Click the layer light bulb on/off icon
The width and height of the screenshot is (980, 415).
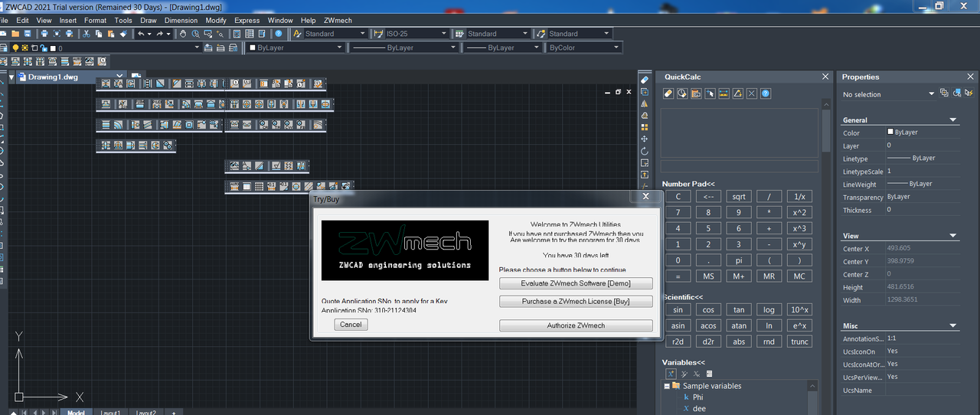pyautogui.click(x=15, y=47)
